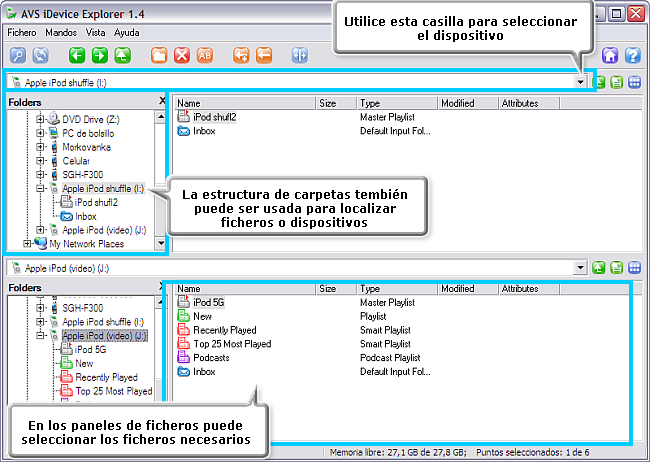Click upper folder tree scrollbar down arrow
Screen dimensions: 650x462
(161, 243)
